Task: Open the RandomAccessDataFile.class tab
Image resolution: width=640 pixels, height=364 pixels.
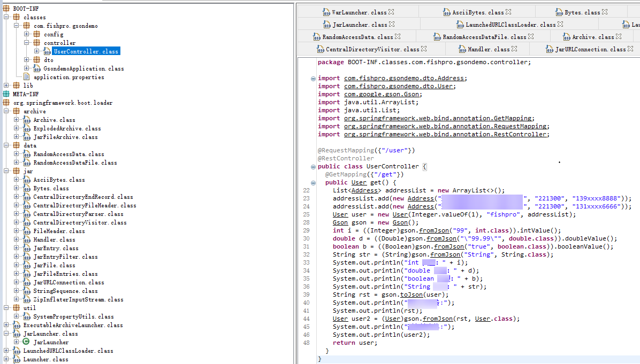Action: pos(484,37)
